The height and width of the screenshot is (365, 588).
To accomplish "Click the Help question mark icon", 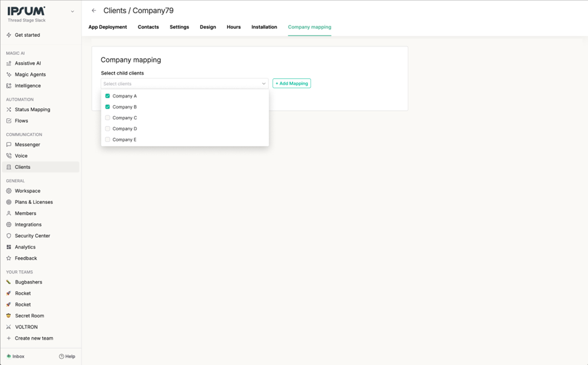I will point(61,357).
